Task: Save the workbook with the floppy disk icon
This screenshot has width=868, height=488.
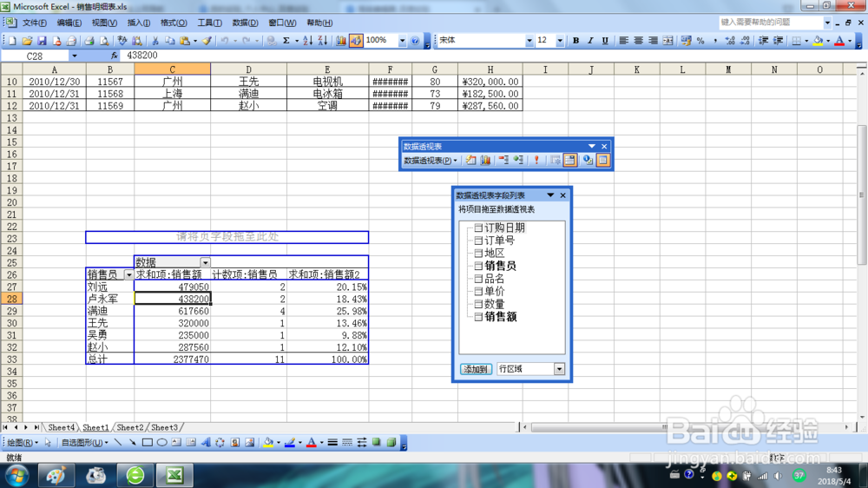Action: coord(42,41)
